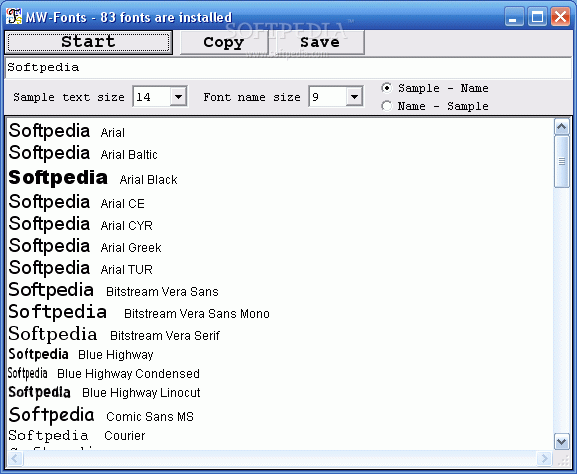
Task: Click the Arial Black font name
Action: [x=149, y=180]
